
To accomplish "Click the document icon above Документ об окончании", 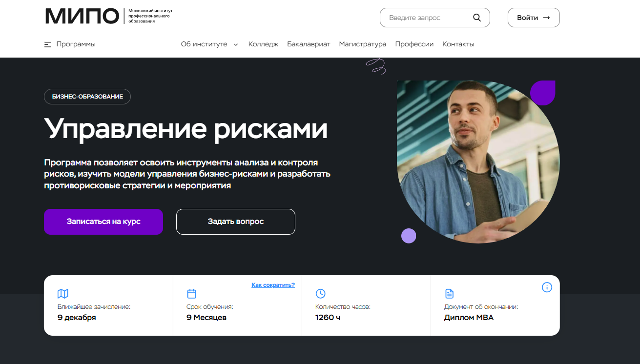I will 449,294.
